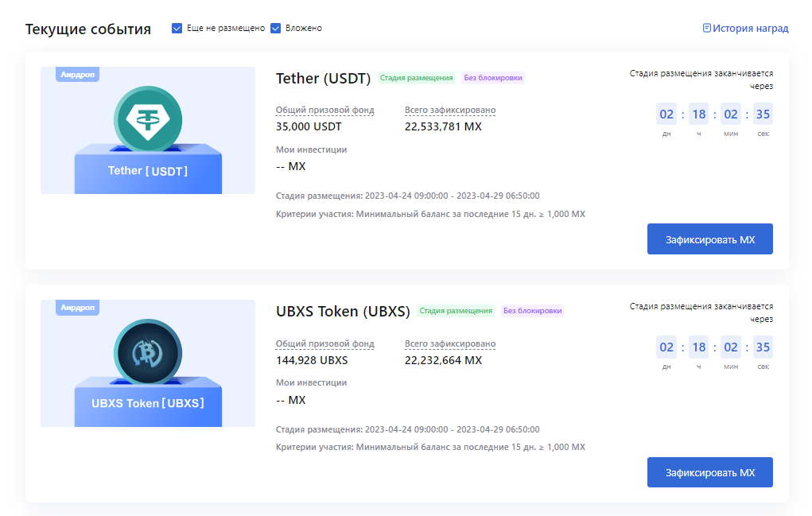Click 'Стадия размещения' tag next to Tether

[417, 78]
